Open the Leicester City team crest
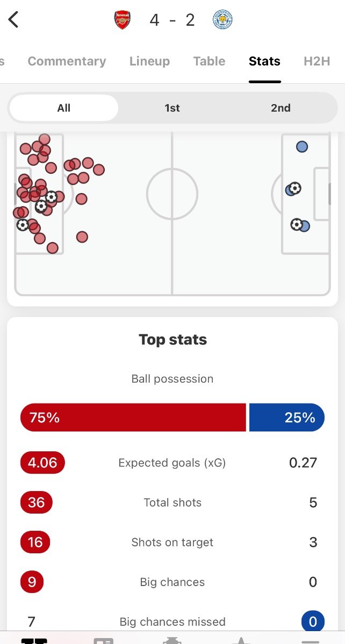 (222, 20)
